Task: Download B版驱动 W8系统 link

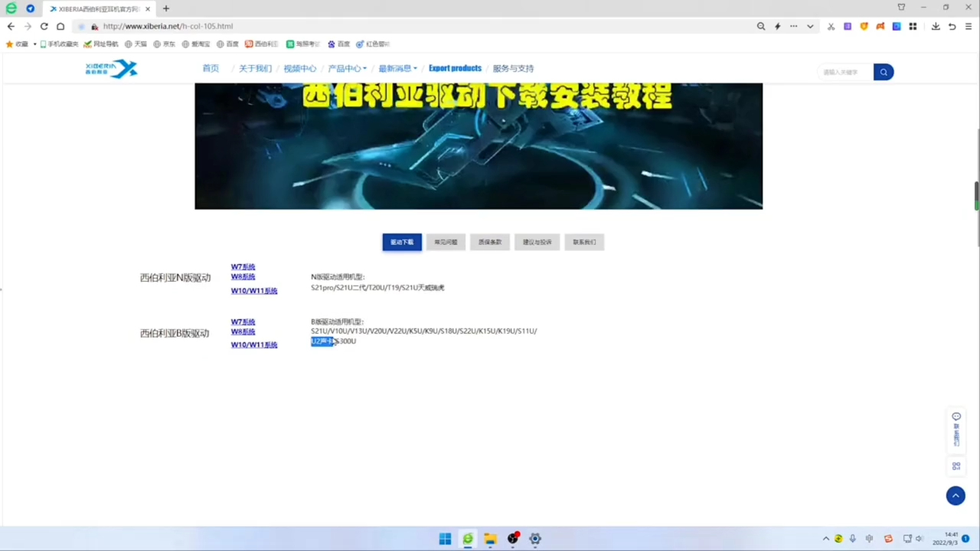Action: [x=243, y=332]
